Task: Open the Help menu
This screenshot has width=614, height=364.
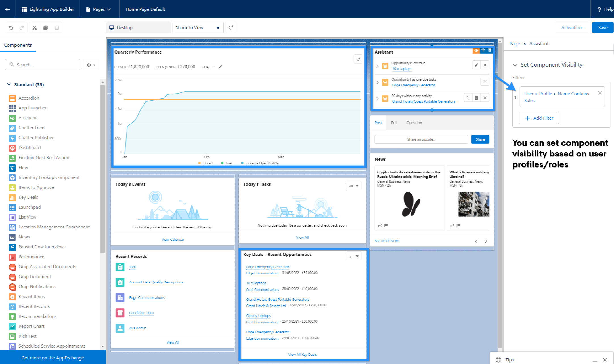Action: point(605,9)
